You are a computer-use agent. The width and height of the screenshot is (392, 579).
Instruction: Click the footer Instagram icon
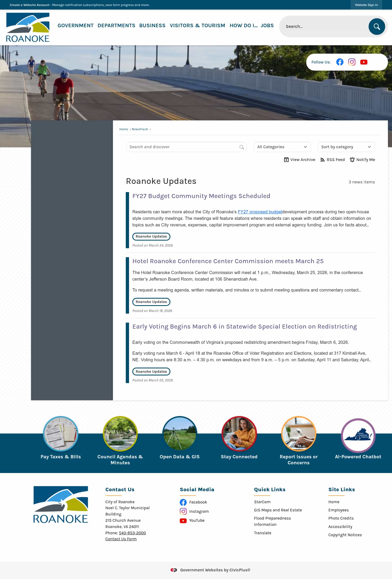click(x=183, y=511)
